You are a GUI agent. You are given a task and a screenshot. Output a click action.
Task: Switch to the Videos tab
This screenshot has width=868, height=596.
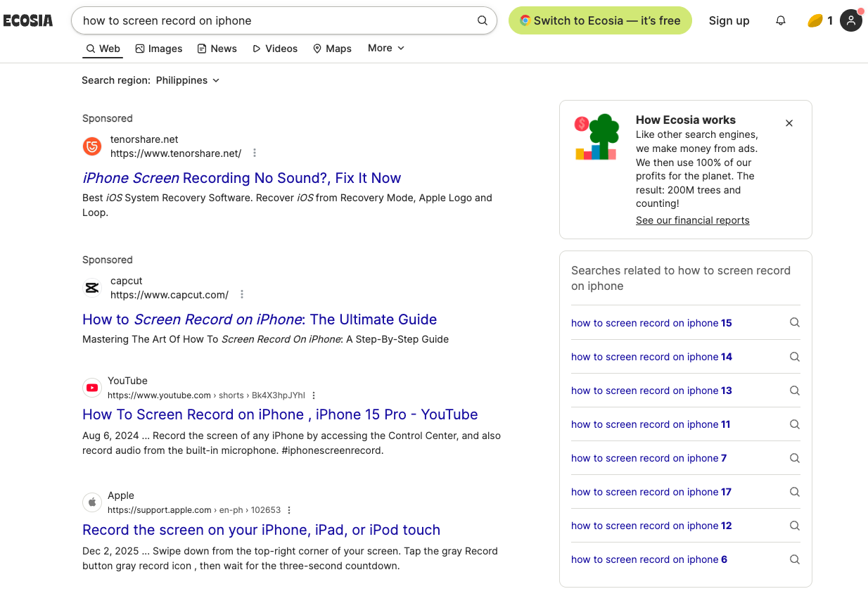coord(275,49)
